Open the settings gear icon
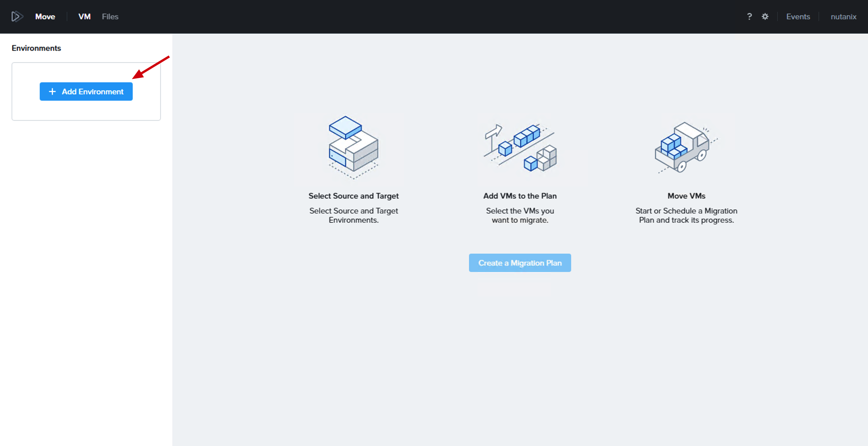Screen dimensions: 868x446 [765, 17]
